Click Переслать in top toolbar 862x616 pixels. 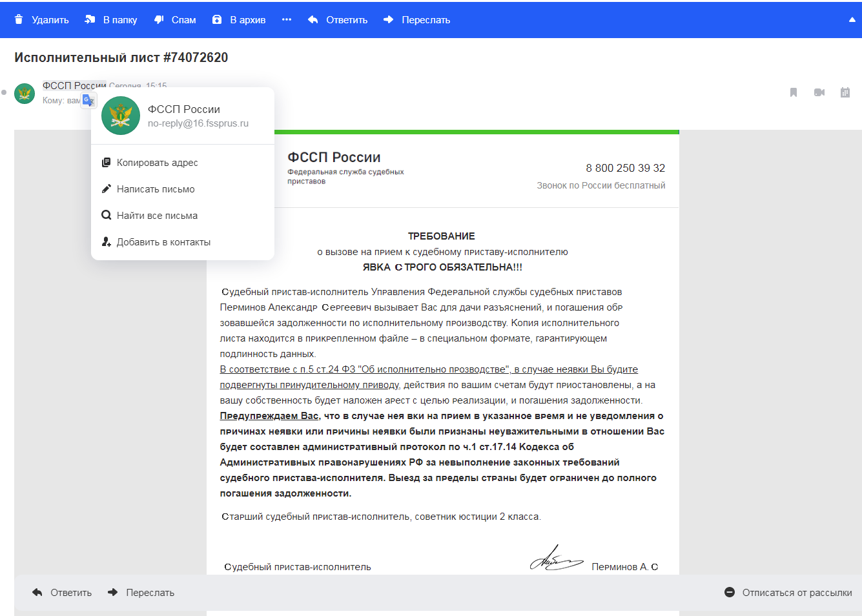tap(416, 20)
